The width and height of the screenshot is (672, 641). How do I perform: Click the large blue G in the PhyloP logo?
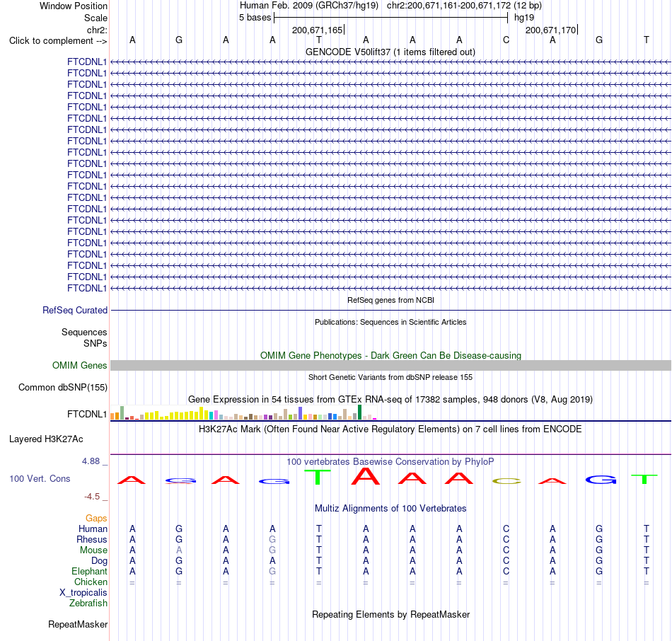pos(601,480)
